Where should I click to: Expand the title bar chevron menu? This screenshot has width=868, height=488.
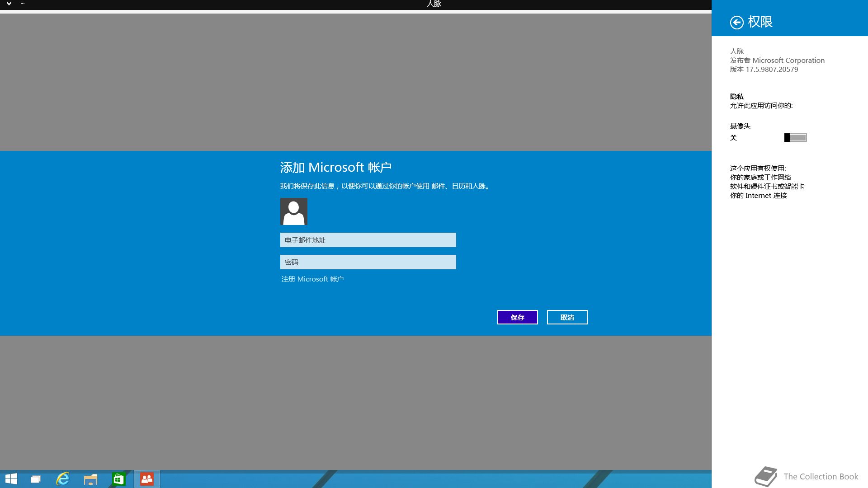(9, 4)
